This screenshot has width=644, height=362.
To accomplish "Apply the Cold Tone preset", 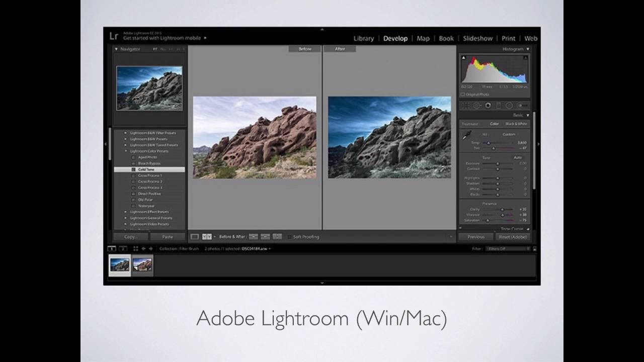I will (149, 169).
